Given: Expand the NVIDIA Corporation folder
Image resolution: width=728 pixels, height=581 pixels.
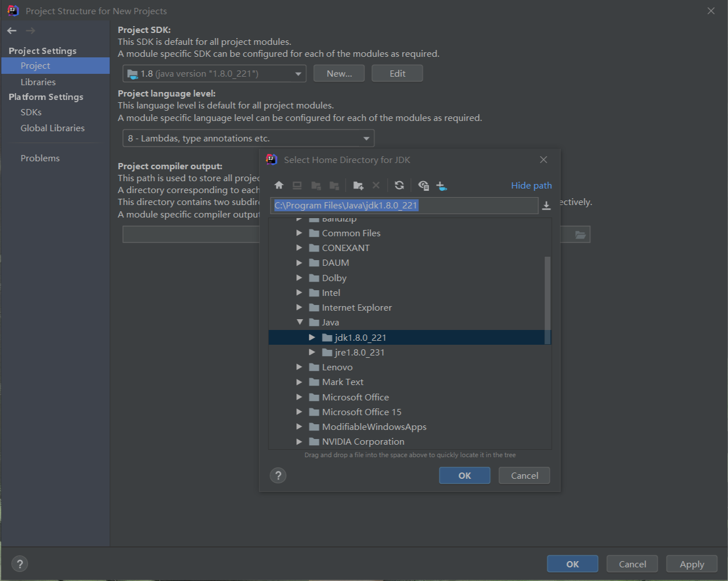Looking at the screenshot, I should click(299, 441).
